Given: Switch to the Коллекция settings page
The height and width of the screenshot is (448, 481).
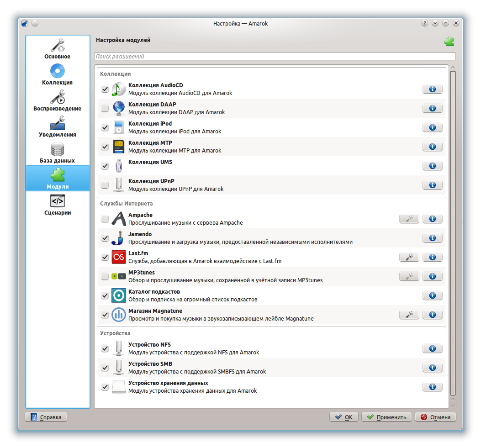Looking at the screenshot, I should 58,74.
